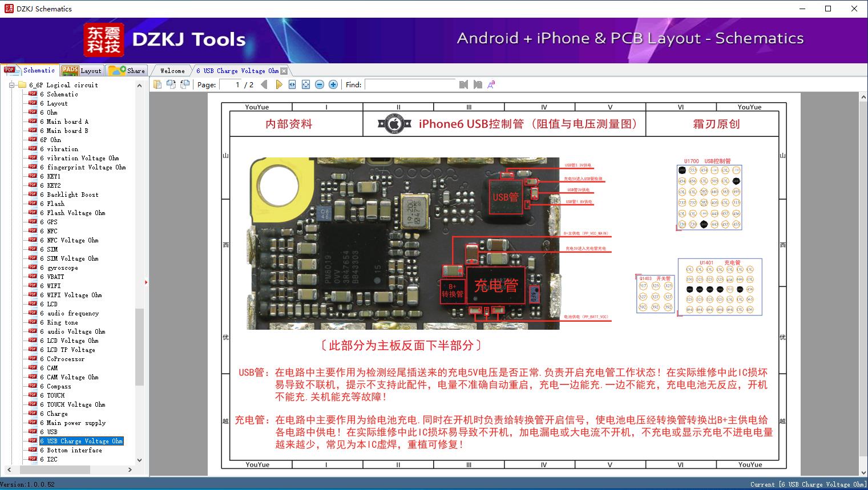The height and width of the screenshot is (490, 868).
Task: Open the 6 CAM document
Action: tap(49, 368)
